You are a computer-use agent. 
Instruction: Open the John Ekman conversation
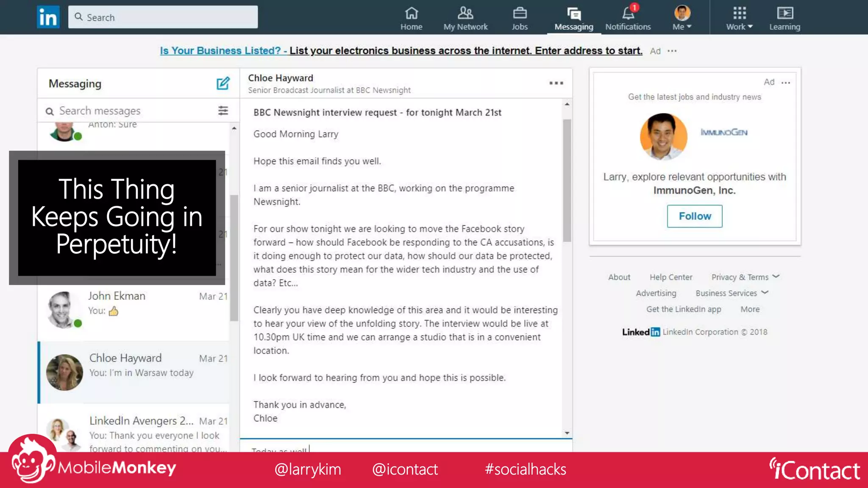pos(134,310)
